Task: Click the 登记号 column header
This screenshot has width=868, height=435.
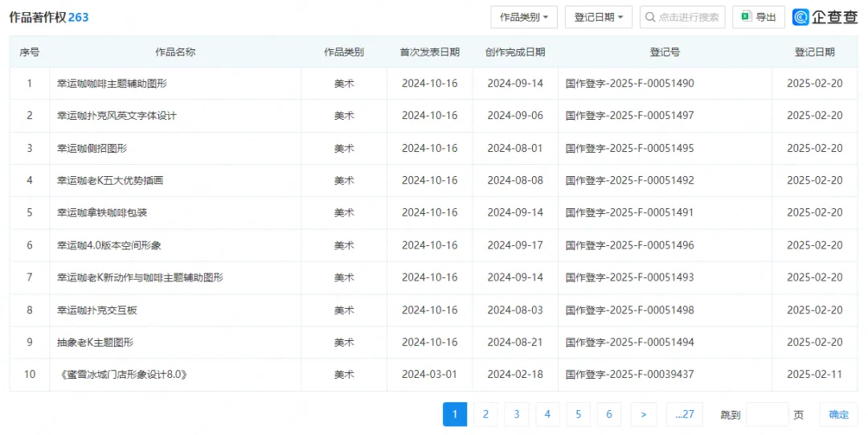Action: click(665, 52)
